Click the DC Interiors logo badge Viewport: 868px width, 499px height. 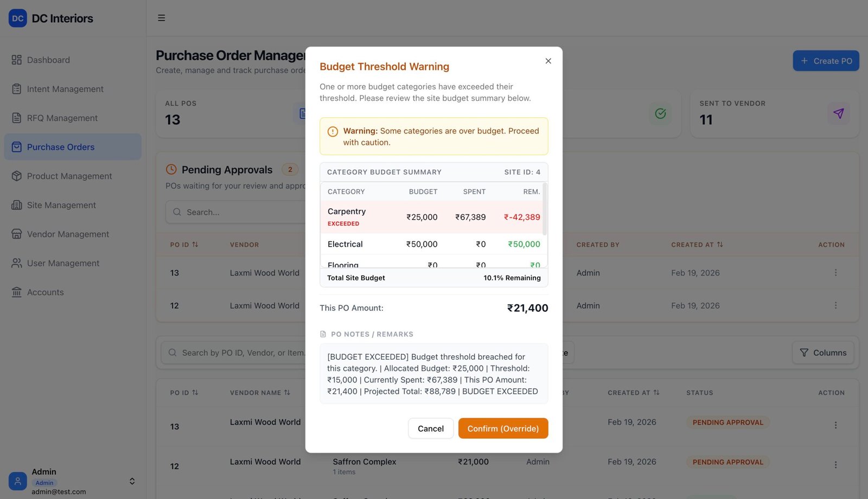click(18, 18)
